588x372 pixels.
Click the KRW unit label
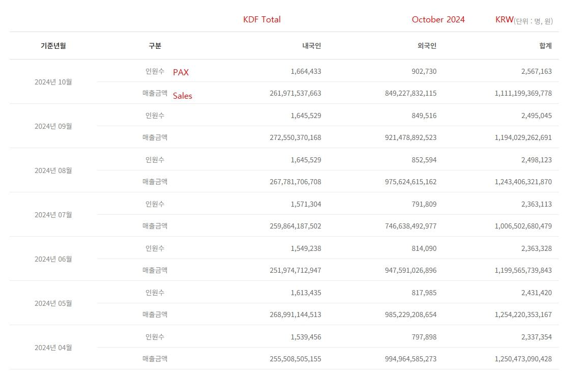(504, 20)
